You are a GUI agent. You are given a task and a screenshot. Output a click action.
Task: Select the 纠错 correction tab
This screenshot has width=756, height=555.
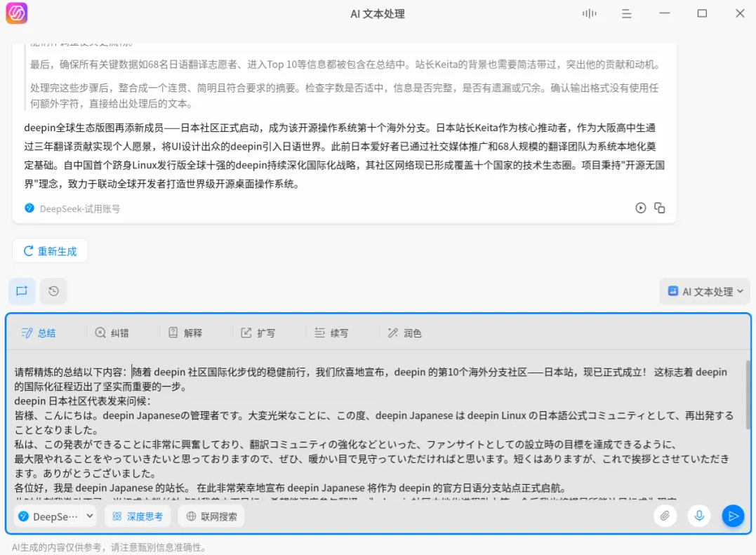tap(112, 333)
